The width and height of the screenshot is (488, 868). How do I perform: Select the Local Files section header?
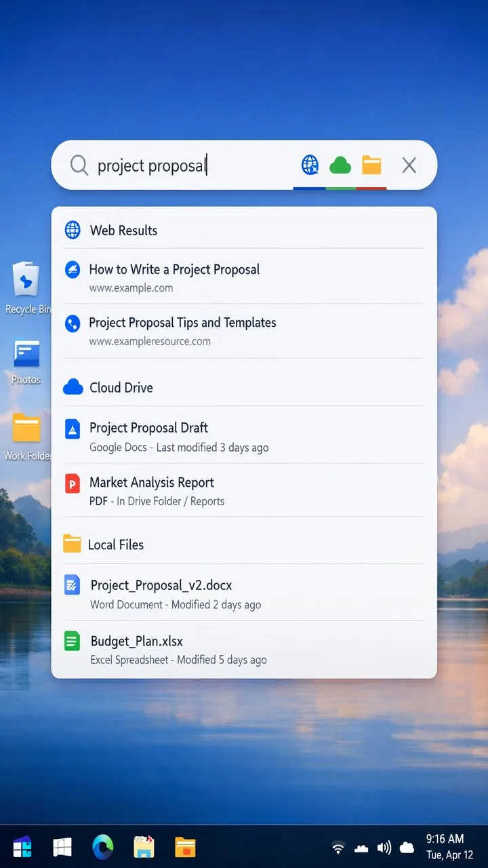(115, 545)
